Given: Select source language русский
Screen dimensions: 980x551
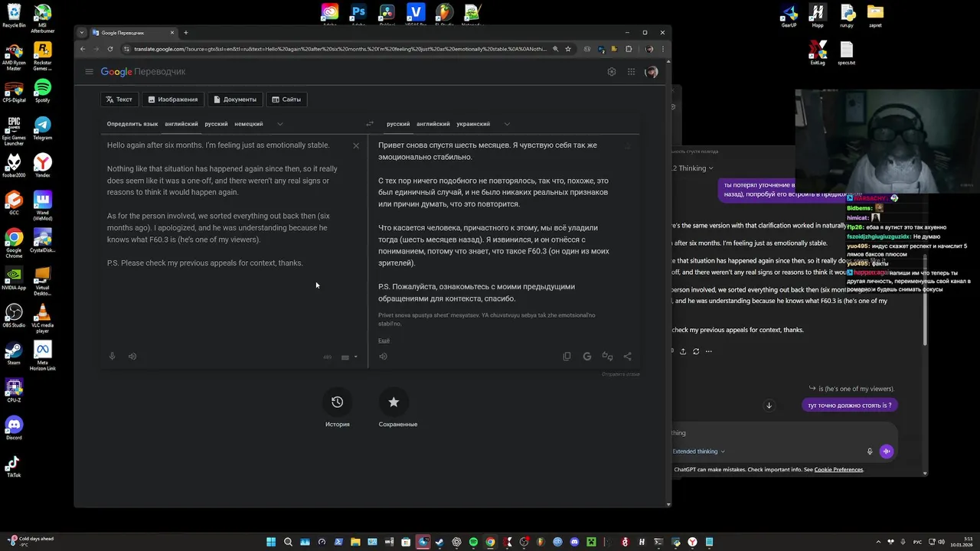Looking at the screenshot, I should click(x=216, y=124).
